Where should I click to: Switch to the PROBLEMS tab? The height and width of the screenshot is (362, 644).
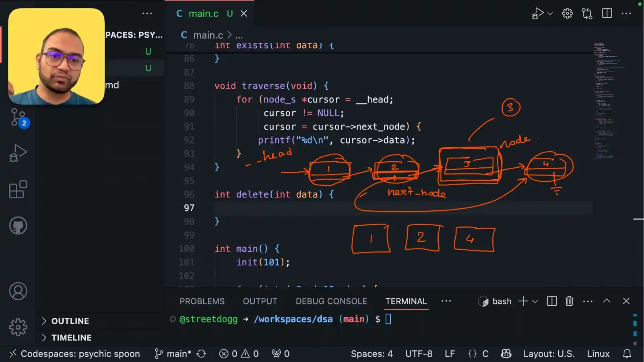[x=202, y=301]
